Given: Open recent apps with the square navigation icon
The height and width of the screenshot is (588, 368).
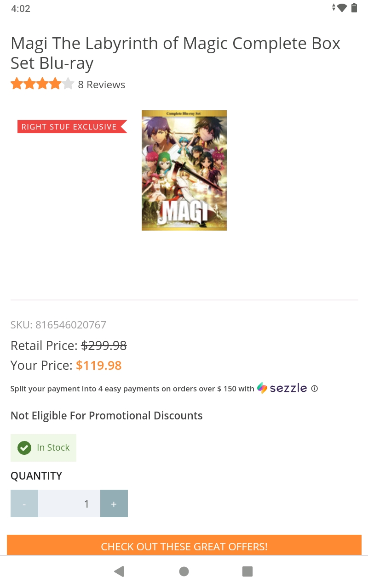Looking at the screenshot, I should 247,571.
